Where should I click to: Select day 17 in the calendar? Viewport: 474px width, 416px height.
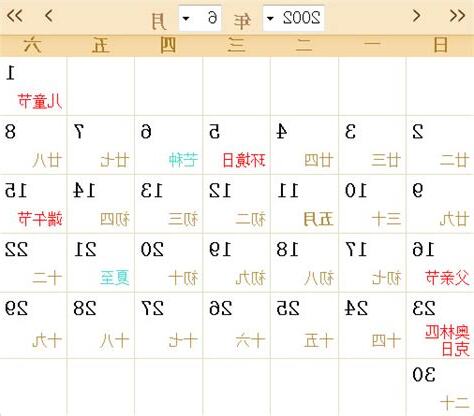(372, 263)
